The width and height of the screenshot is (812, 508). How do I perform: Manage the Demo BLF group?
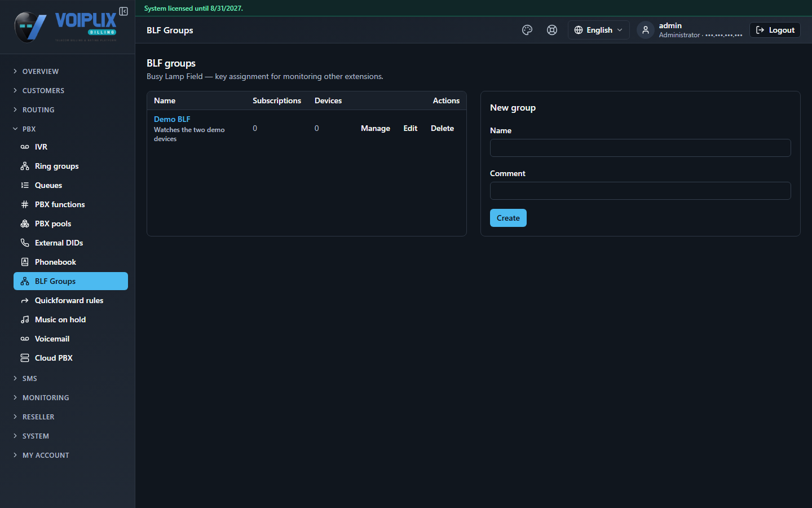point(376,128)
